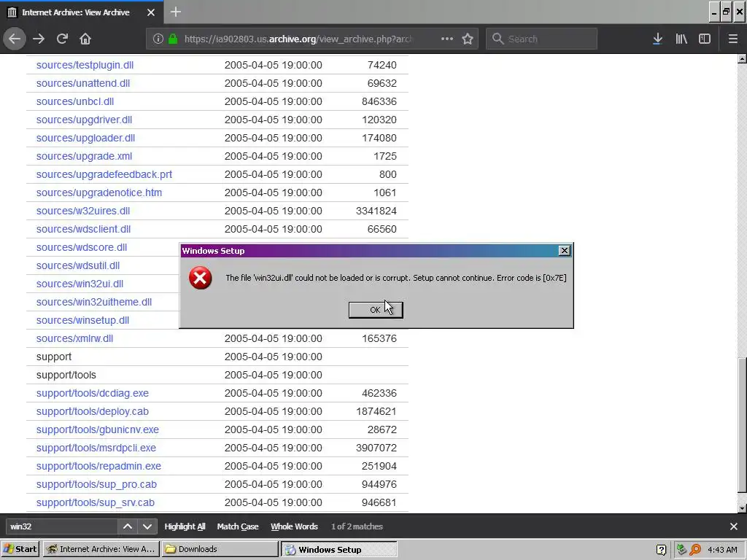The width and height of the screenshot is (747, 560).
Task: Click the OK button in Windows Setup
Action: click(376, 309)
